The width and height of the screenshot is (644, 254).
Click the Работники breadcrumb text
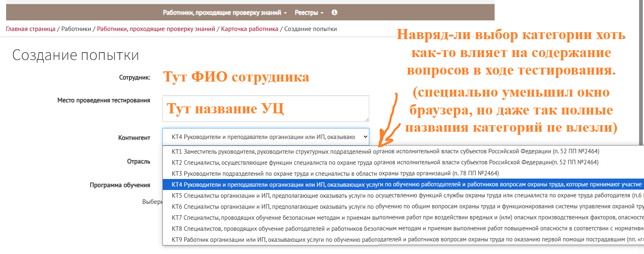tap(76, 29)
